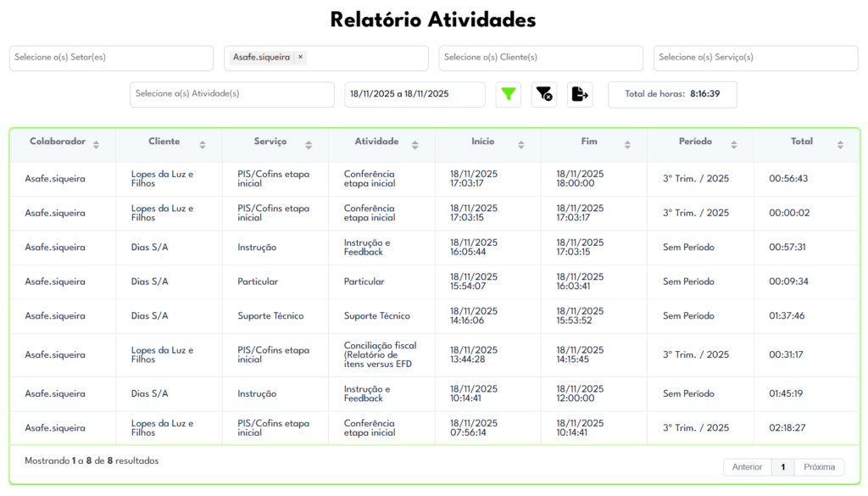The image size is (868, 496).
Task: Sort table by Cliente column arrows
Action: coord(202,144)
